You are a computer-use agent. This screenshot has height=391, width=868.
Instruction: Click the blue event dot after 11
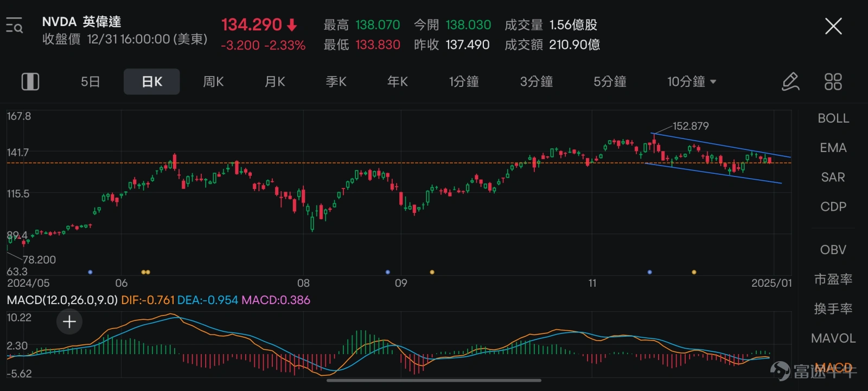click(650, 272)
